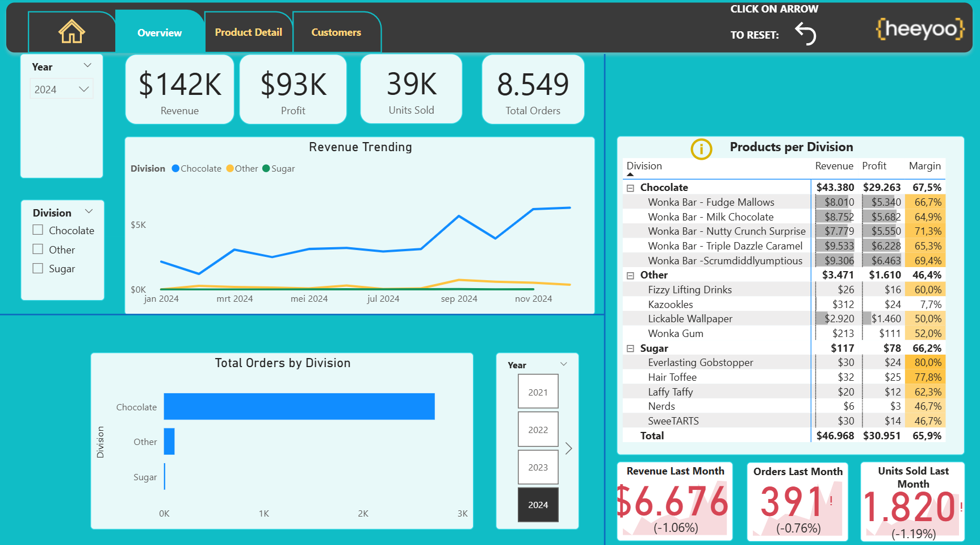Select the 2021 year tile
The width and height of the screenshot is (980, 545).
(x=538, y=392)
